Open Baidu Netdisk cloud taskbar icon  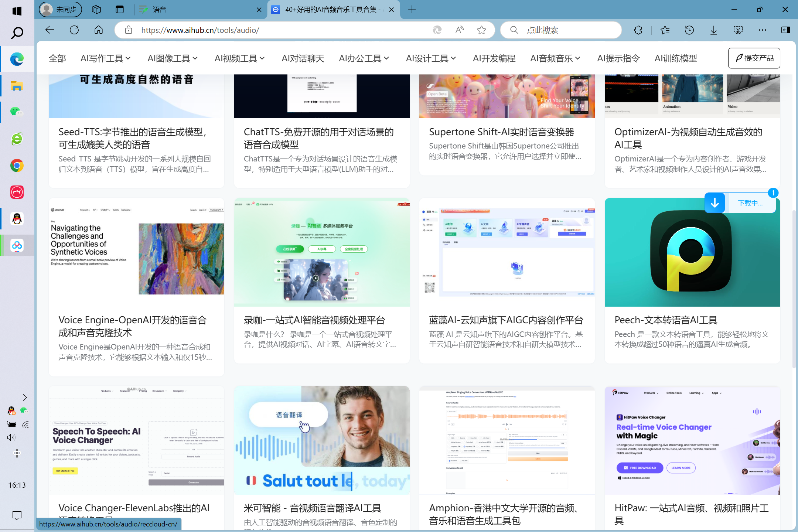[17, 245]
